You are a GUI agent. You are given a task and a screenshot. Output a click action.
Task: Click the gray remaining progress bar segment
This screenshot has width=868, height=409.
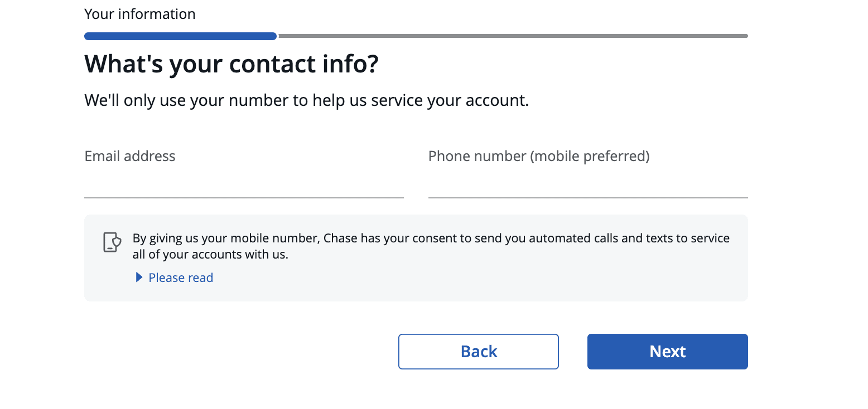point(513,36)
